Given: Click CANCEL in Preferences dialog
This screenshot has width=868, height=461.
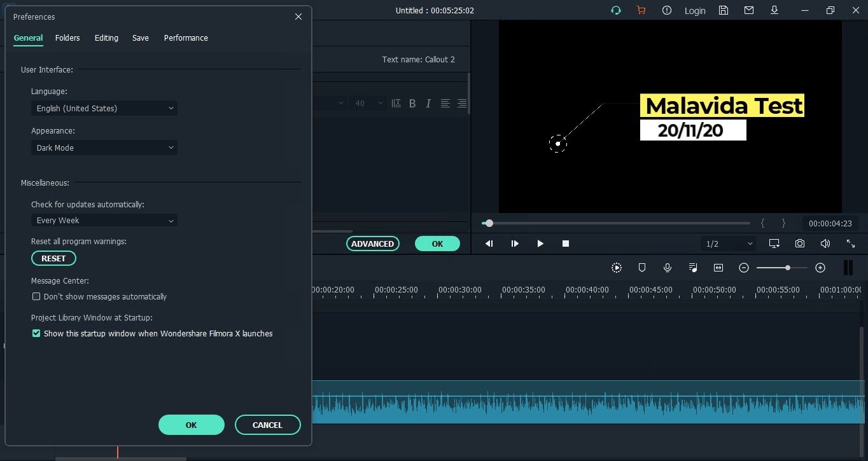Looking at the screenshot, I should [267, 425].
